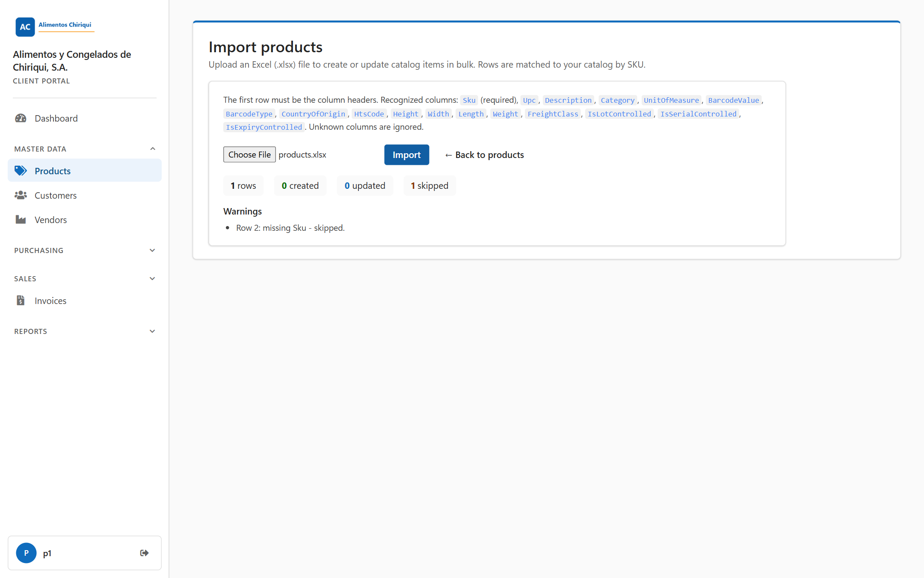Collapse the Master Data section chevron

(x=153, y=149)
